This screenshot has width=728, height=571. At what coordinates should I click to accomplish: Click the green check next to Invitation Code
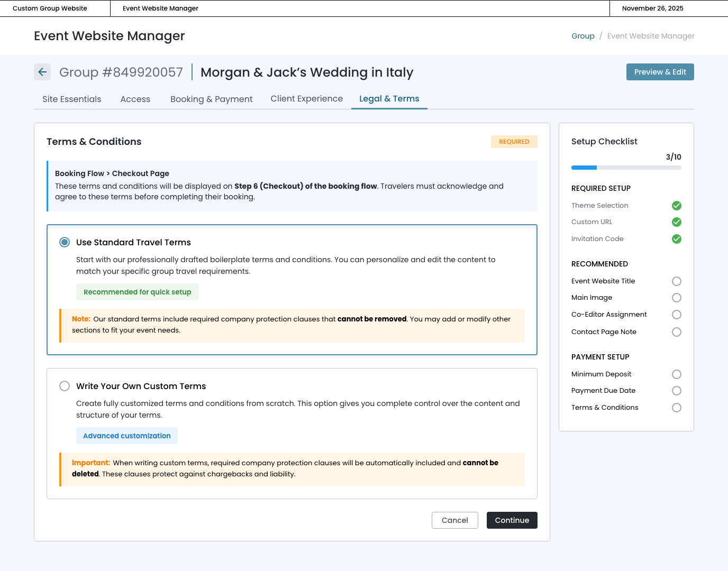click(x=676, y=239)
